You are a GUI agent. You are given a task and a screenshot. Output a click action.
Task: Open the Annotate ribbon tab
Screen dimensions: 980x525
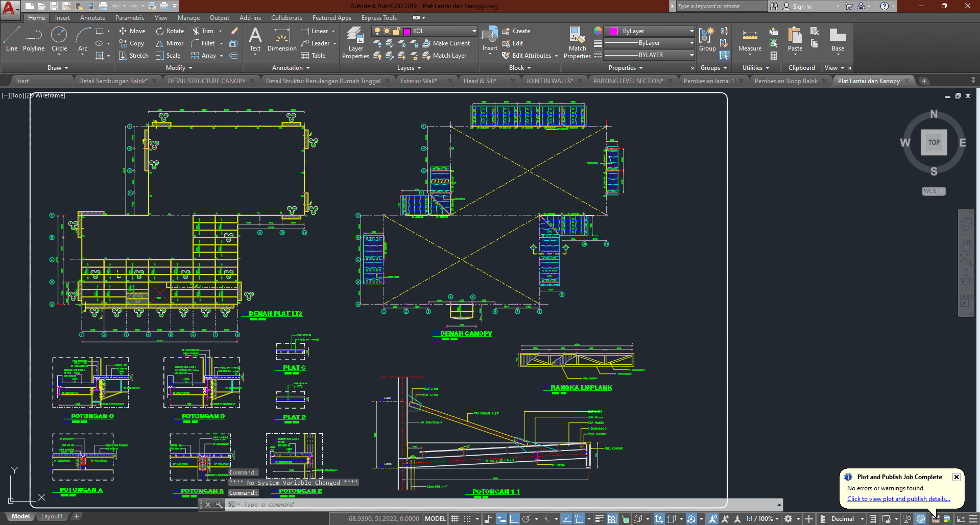(x=92, y=18)
